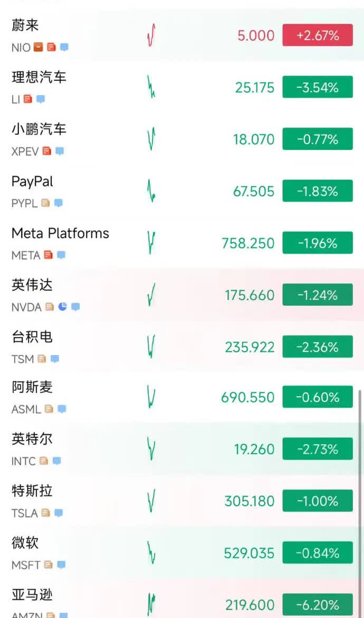Open the news icon next to ASML
Image resolution: width=364 pixels, height=618 pixels.
coord(49,409)
